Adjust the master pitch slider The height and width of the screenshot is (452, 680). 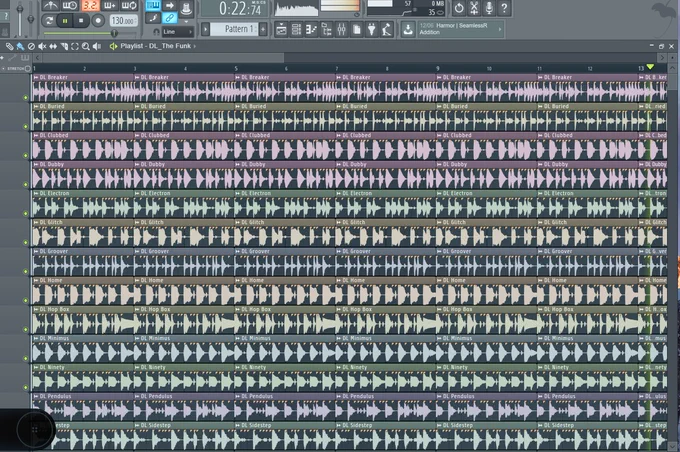click(31, 18)
